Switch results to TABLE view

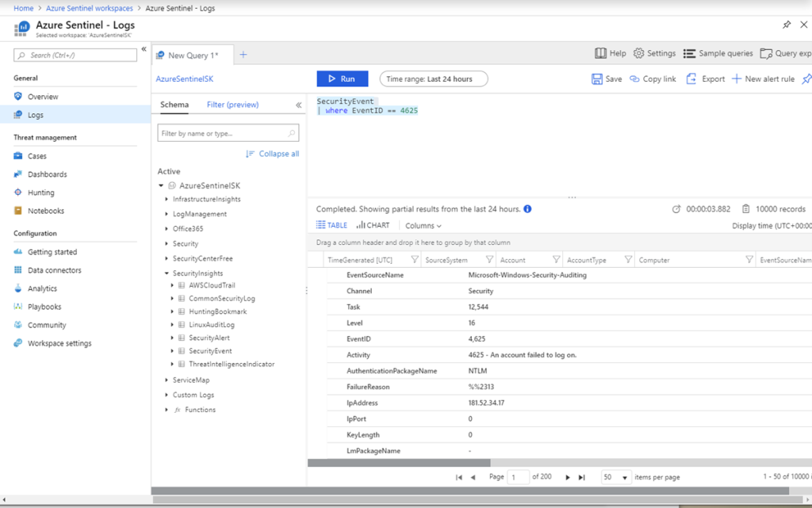click(x=331, y=225)
